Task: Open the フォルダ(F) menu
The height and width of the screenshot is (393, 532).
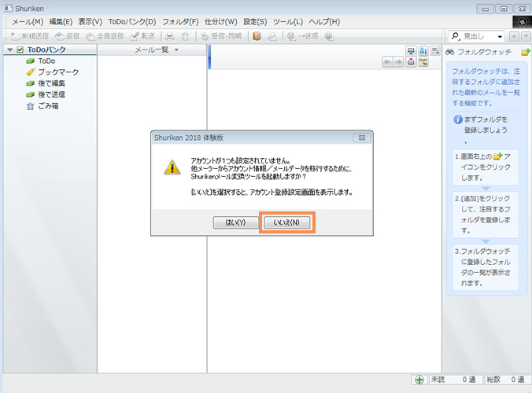Action: 179,21
